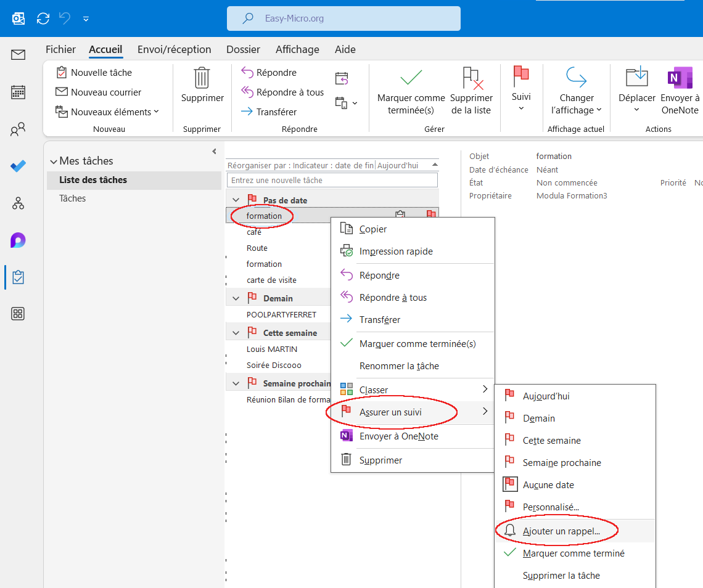The width and height of the screenshot is (703, 588).
Task: Open the Fichier tab
Action: [60, 49]
